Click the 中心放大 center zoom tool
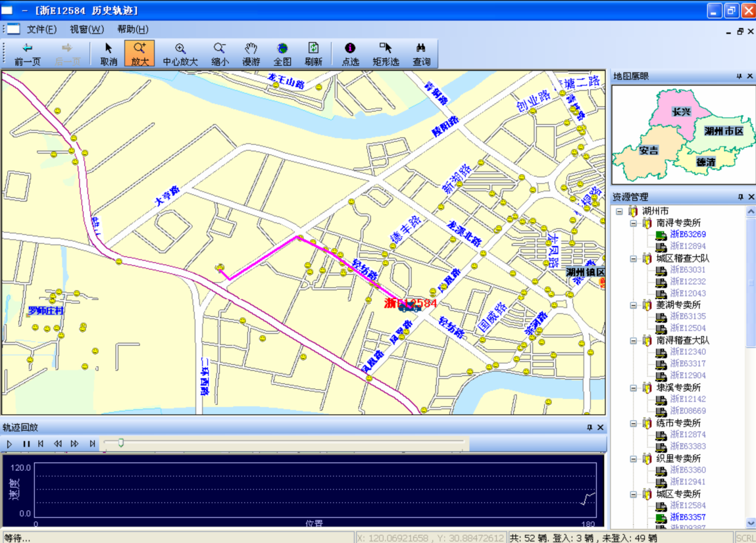The height and width of the screenshot is (543, 756). pos(180,54)
